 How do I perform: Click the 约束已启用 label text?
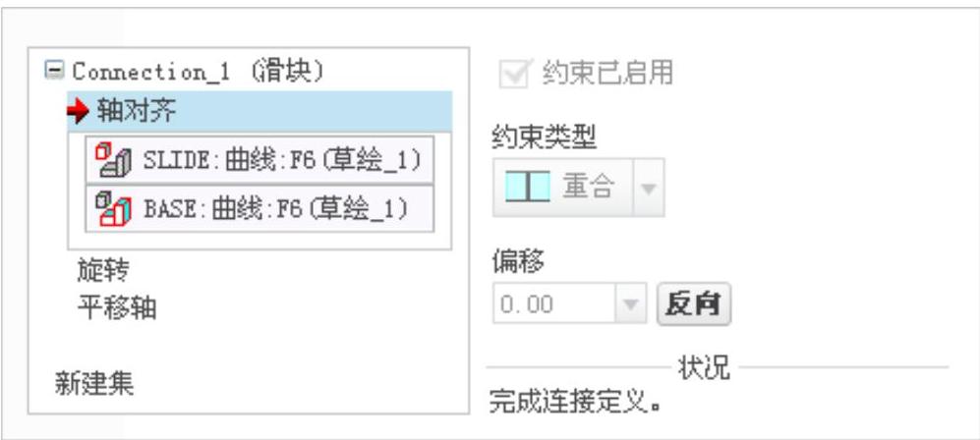(606, 73)
